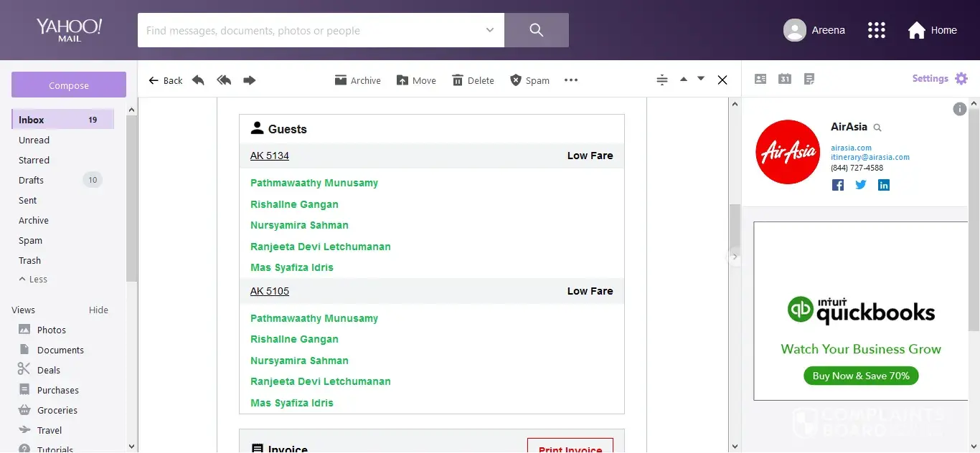
Task: Open the Contacts card panel icon
Action: tap(760, 79)
